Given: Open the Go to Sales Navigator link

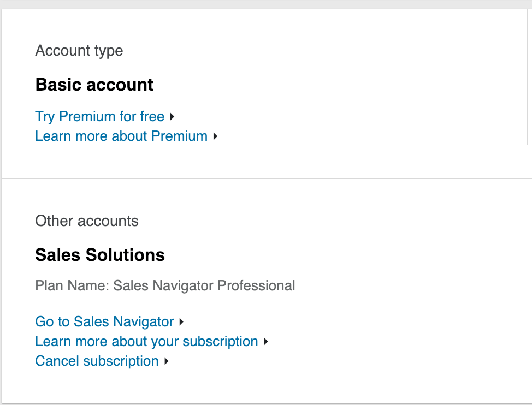Looking at the screenshot, I should coord(104,322).
